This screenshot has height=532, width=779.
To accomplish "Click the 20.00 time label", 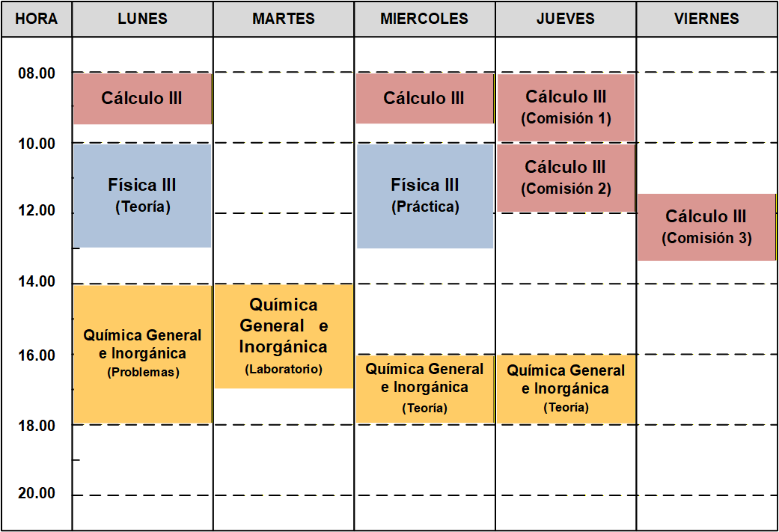I will (x=37, y=493).
